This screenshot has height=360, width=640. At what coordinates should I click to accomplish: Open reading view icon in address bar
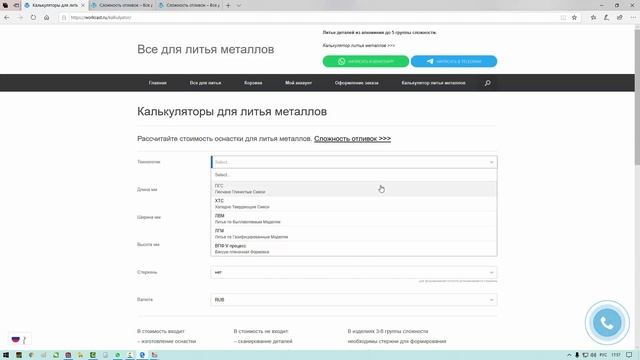click(x=563, y=18)
